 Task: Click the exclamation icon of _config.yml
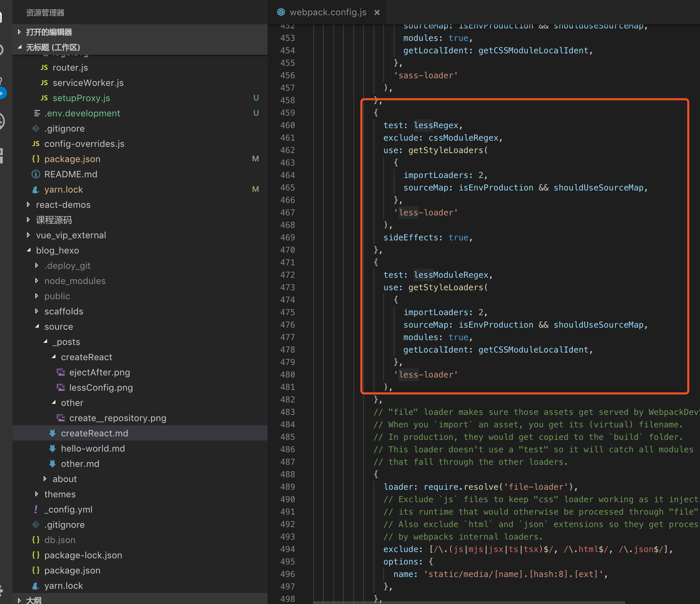tap(36, 509)
